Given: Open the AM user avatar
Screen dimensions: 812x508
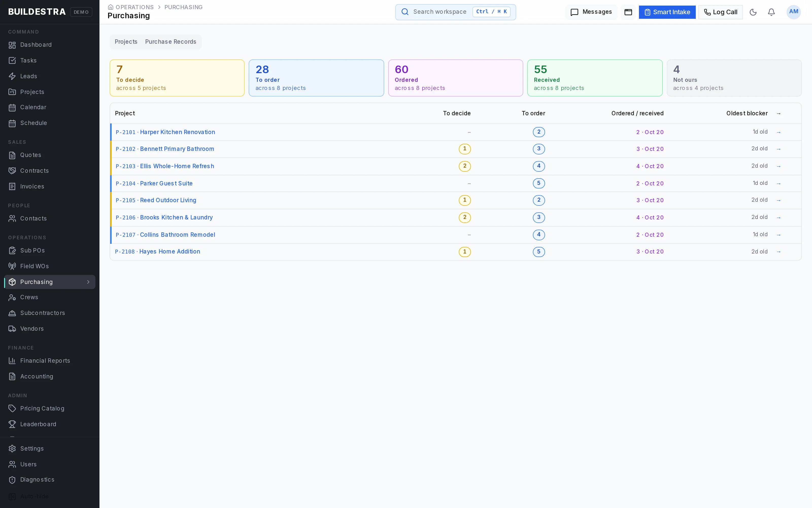Looking at the screenshot, I should 793,12.
